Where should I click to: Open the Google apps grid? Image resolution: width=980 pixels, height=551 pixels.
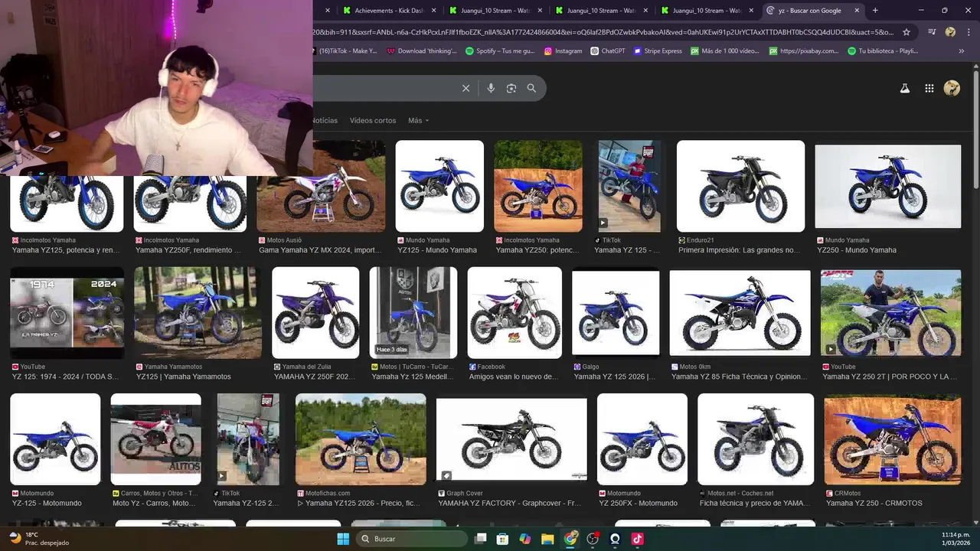click(929, 88)
